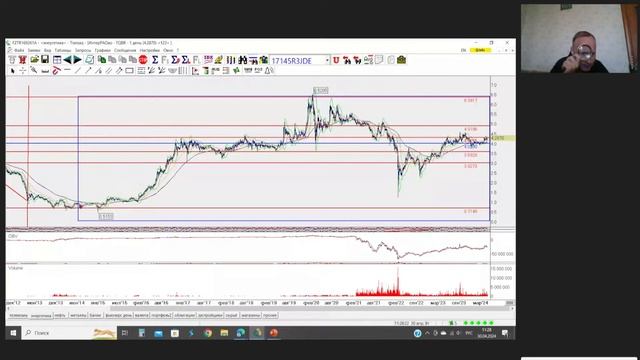Select the parallel channel lines tool

tap(109, 71)
